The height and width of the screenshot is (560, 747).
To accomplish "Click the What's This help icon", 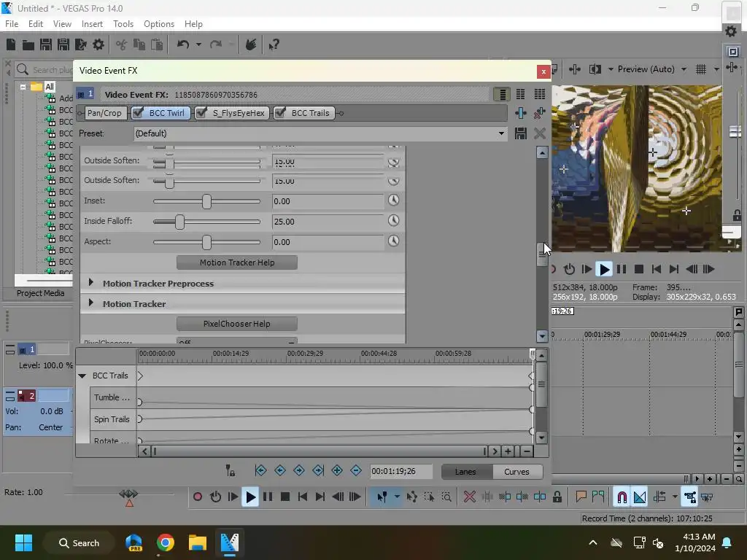I will [274, 44].
